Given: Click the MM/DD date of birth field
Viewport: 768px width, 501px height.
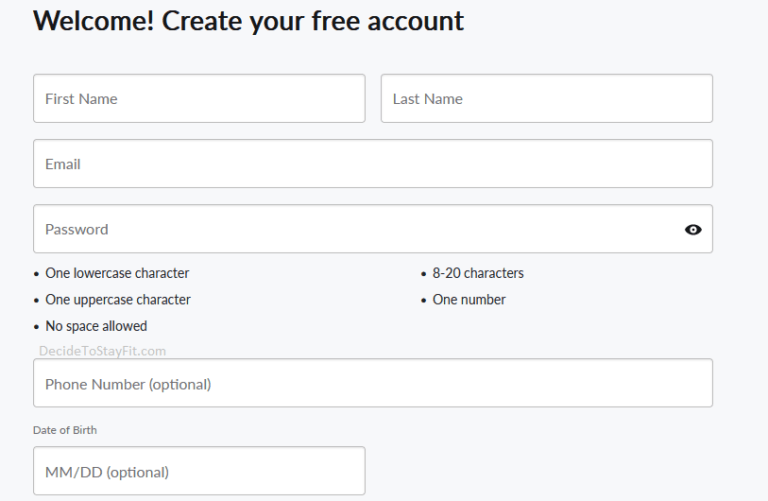Looking at the screenshot, I should coord(199,472).
